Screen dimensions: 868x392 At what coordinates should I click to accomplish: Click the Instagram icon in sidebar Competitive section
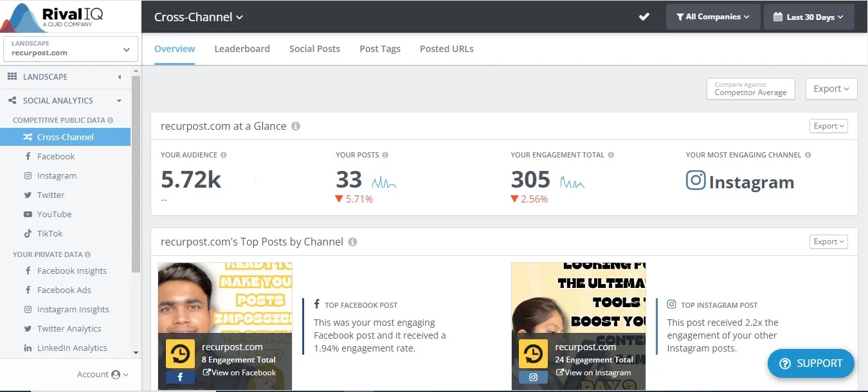pyautogui.click(x=28, y=175)
